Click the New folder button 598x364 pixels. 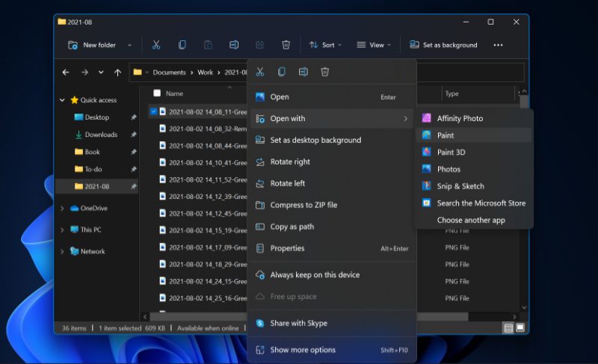pyautogui.click(x=93, y=45)
